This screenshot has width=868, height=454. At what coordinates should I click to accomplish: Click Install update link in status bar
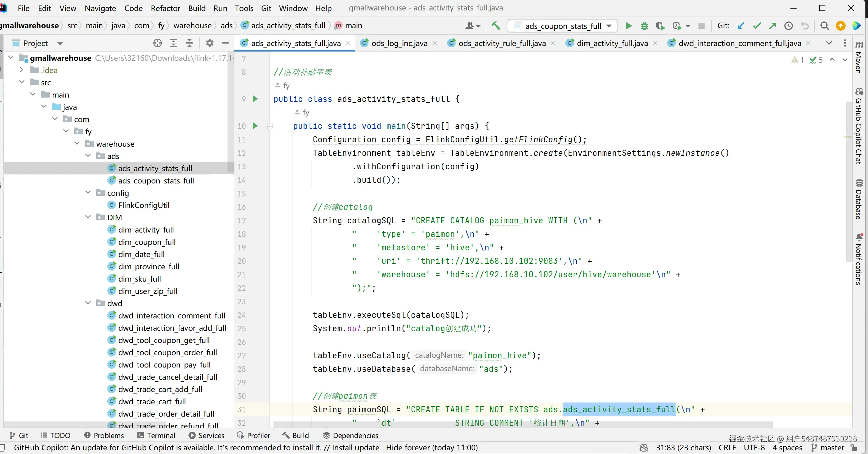coord(355,448)
